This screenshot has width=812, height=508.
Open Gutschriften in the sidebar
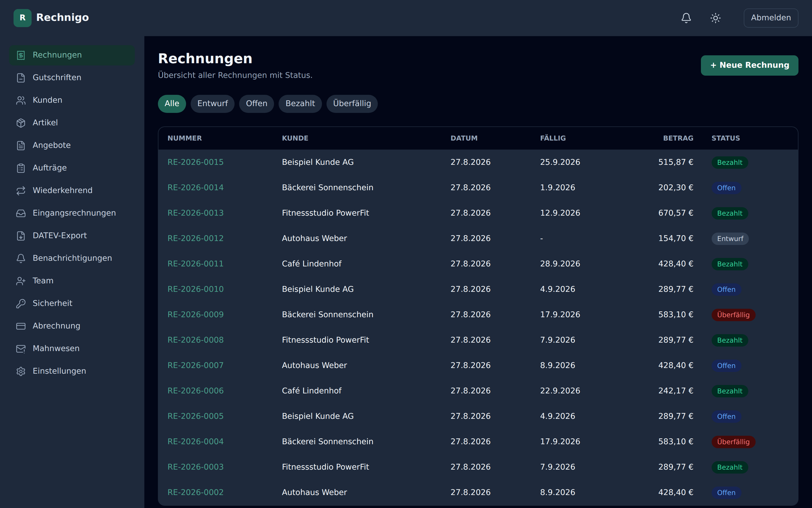[72, 78]
